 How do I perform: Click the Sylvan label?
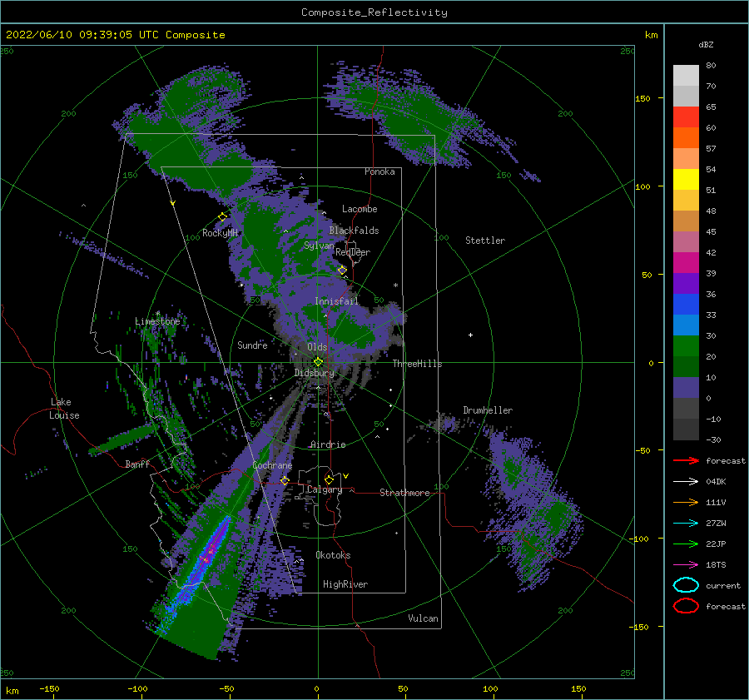pyautogui.click(x=319, y=246)
